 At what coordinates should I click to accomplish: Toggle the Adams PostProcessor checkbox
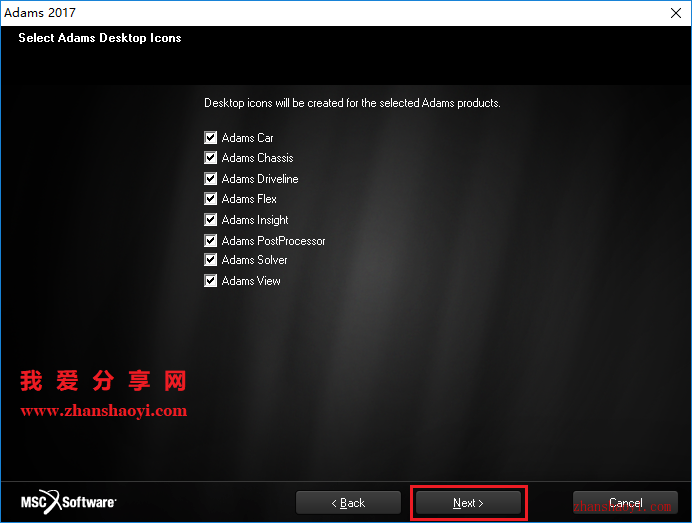[211, 241]
